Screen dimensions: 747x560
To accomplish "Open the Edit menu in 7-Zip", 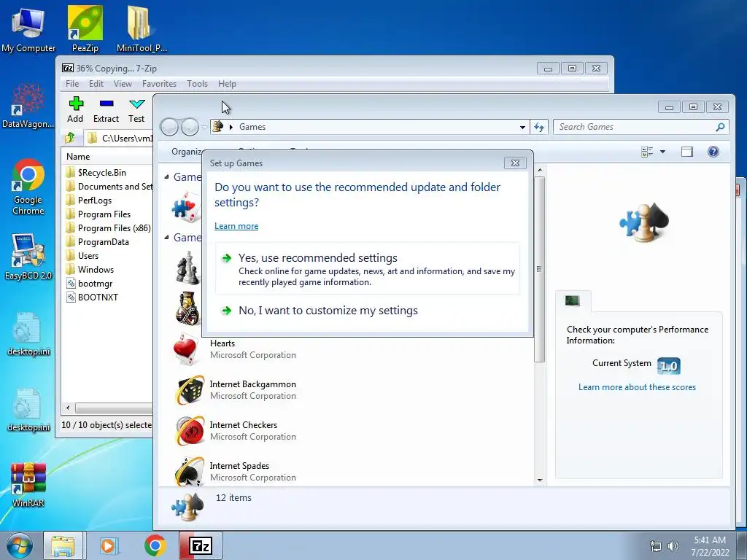I will [96, 84].
